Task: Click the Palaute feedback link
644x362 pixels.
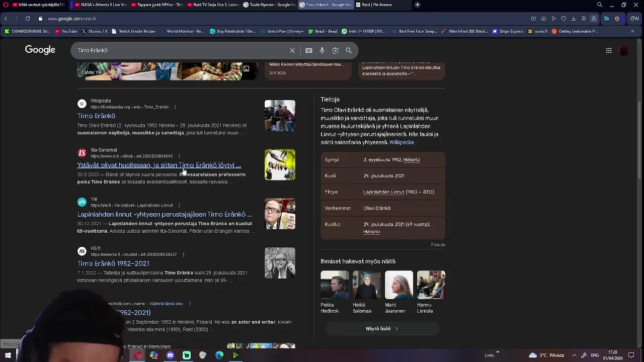Action: coord(438,245)
